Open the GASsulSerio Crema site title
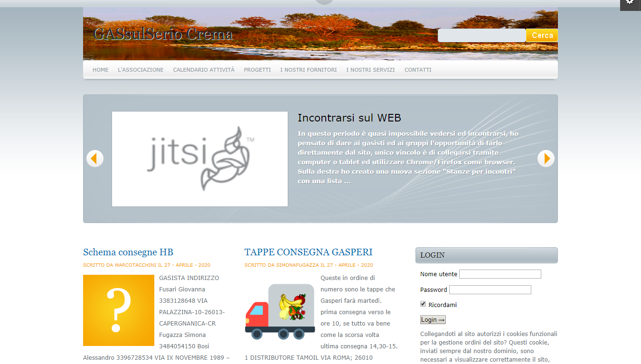Screen dimensions: 641x364 [163, 34]
